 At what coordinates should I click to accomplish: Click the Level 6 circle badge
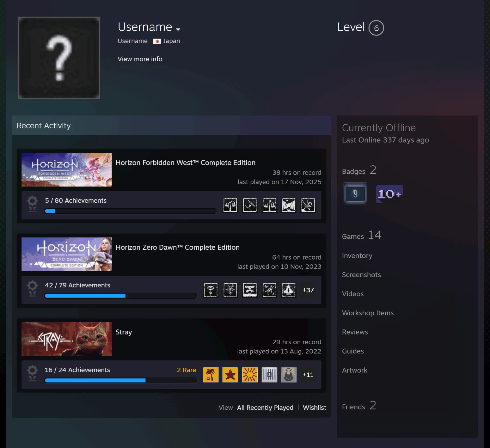(376, 28)
